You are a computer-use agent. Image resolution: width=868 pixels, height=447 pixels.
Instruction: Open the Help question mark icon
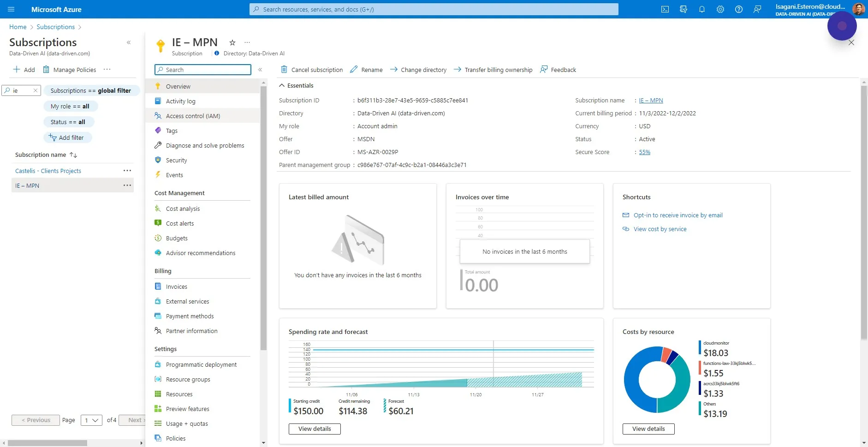pyautogui.click(x=739, y=9)
